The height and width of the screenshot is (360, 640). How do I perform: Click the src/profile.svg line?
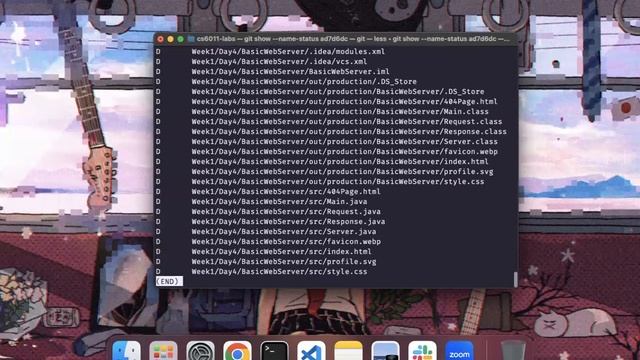click(x=284, y=262)
